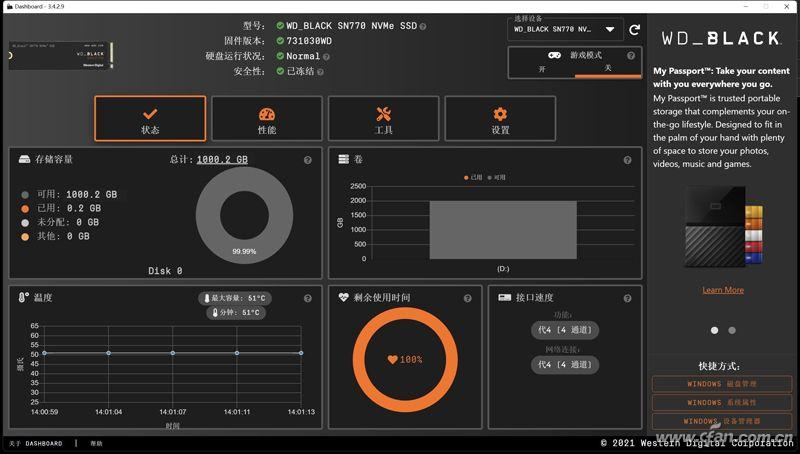Click the first 代4 [4 通道] capability badge

pyautogui.click(x=565, y=330)
